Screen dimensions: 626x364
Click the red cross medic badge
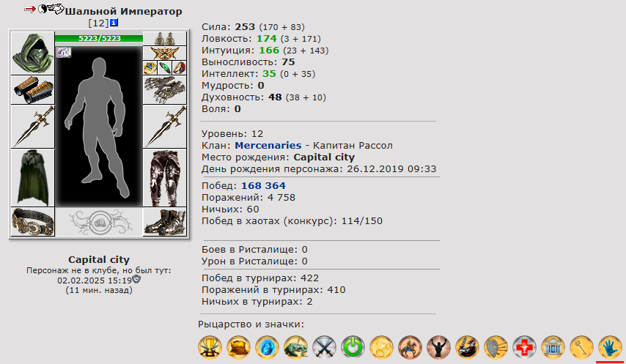[x=524, y=347]
